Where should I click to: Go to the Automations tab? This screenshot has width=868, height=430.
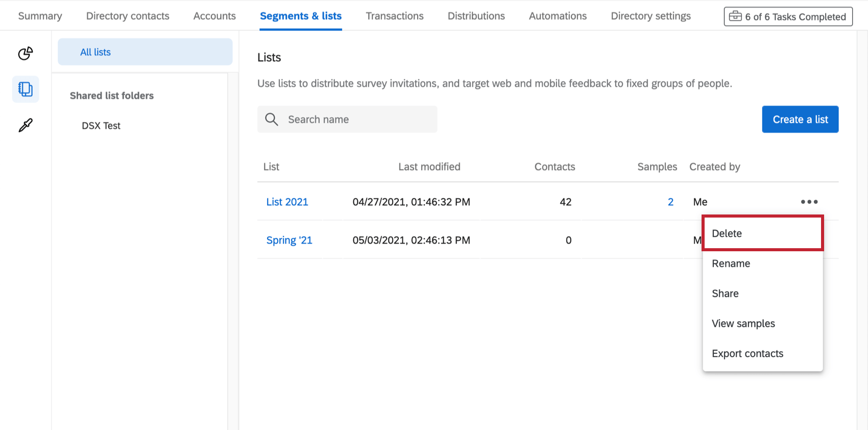pyautogui.click(x=558, y=16)
